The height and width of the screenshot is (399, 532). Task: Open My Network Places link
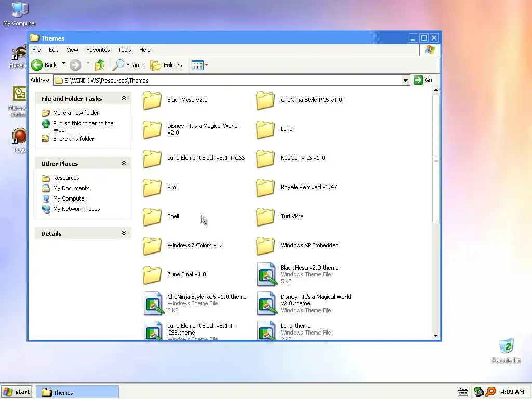(76, 209)
